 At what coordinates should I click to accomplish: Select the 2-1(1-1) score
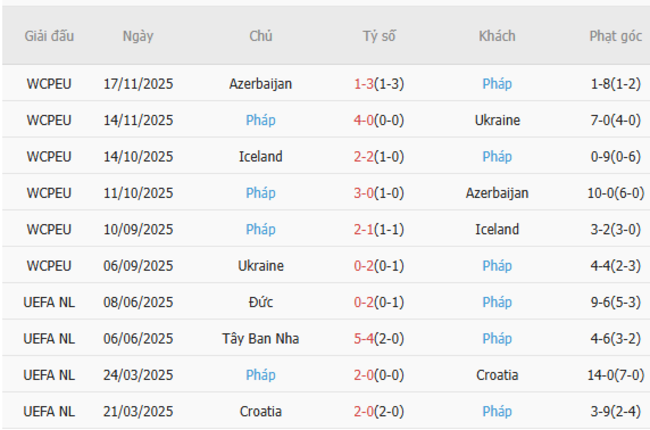(x=379, y=230)
